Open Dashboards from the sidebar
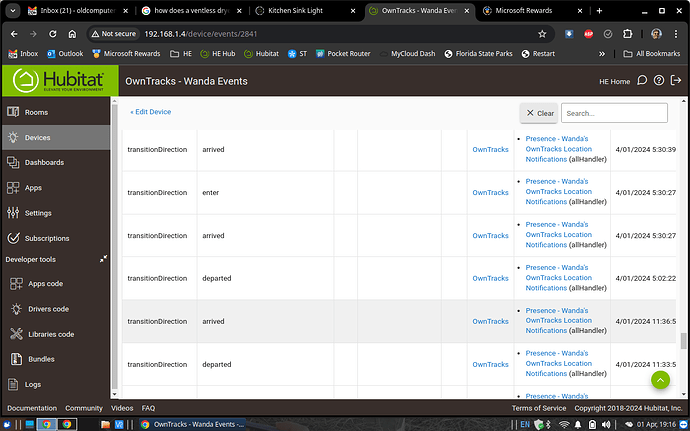The height and width of the screenshot is (431, 690). tap(55, 162)
